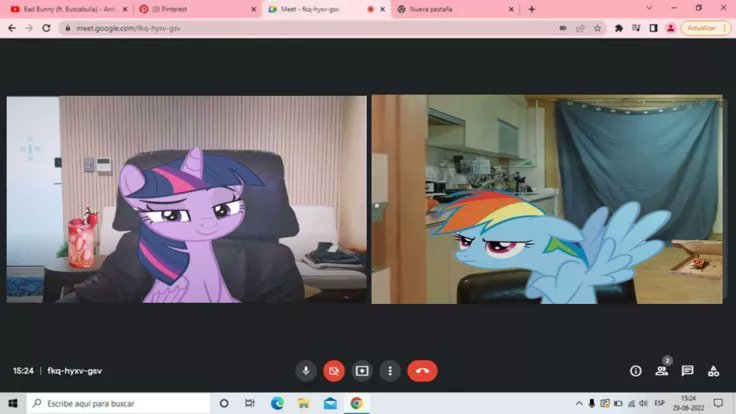Open the taskbar clock and date

[688, 403]
